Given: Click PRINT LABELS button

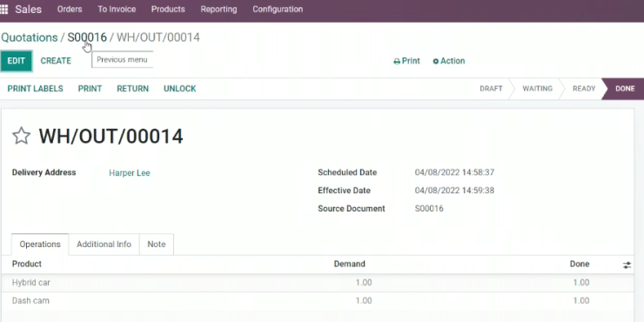Looking at the screenshot, I should (36, 89).
